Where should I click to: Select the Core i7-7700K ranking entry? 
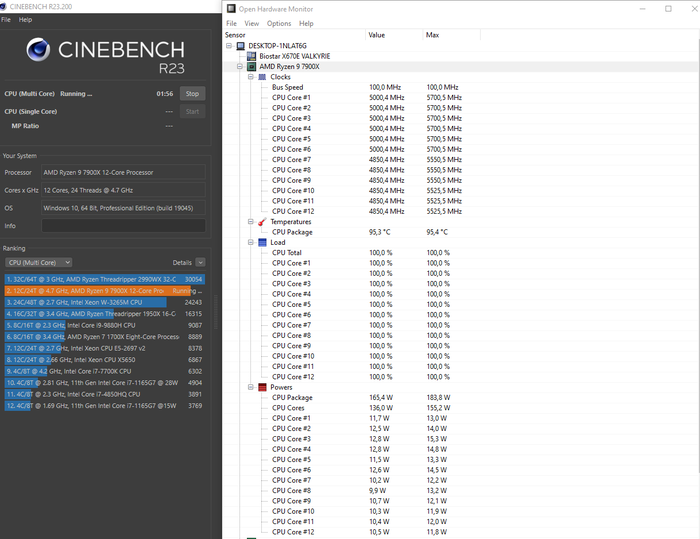tap(104, 371)
